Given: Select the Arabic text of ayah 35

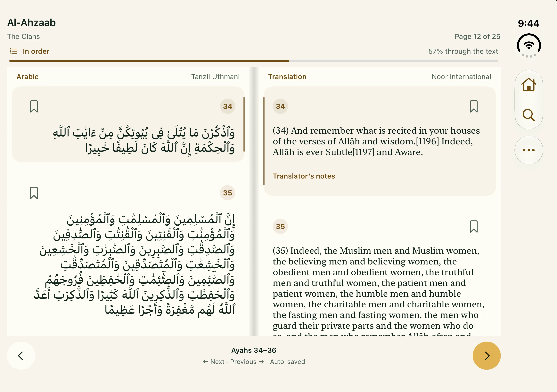Looking at the screenshot, I should (134, 265).
